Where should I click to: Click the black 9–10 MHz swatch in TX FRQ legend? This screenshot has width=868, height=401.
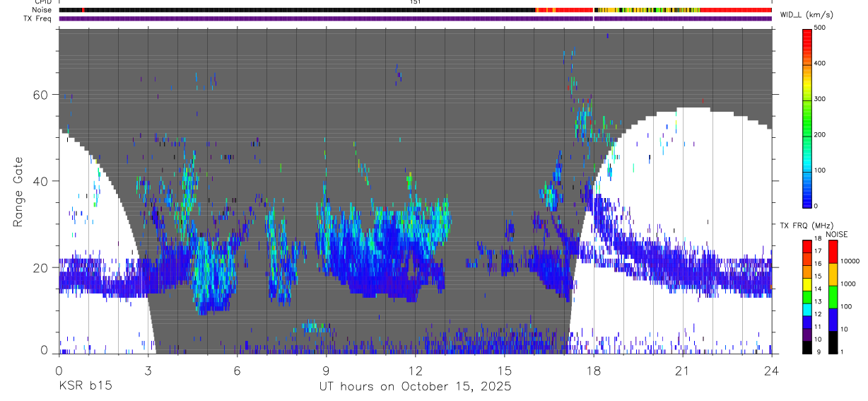[x=807, y=347]
